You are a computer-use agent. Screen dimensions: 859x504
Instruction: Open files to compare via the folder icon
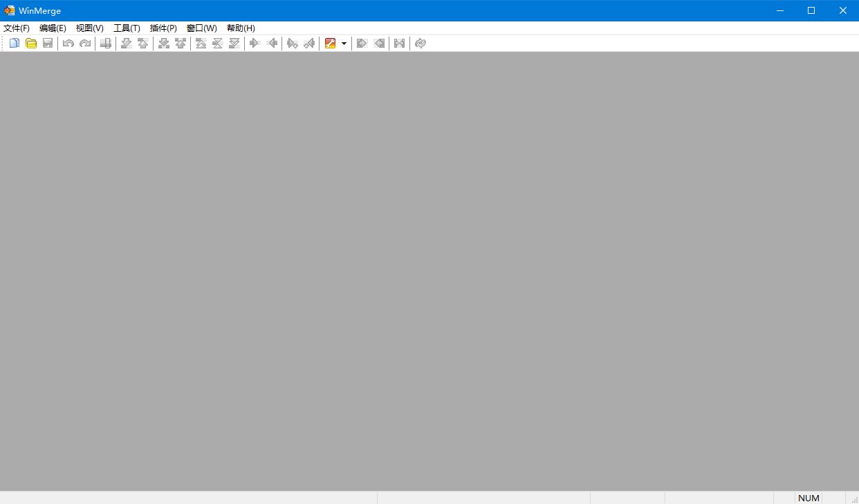point(31,43)
